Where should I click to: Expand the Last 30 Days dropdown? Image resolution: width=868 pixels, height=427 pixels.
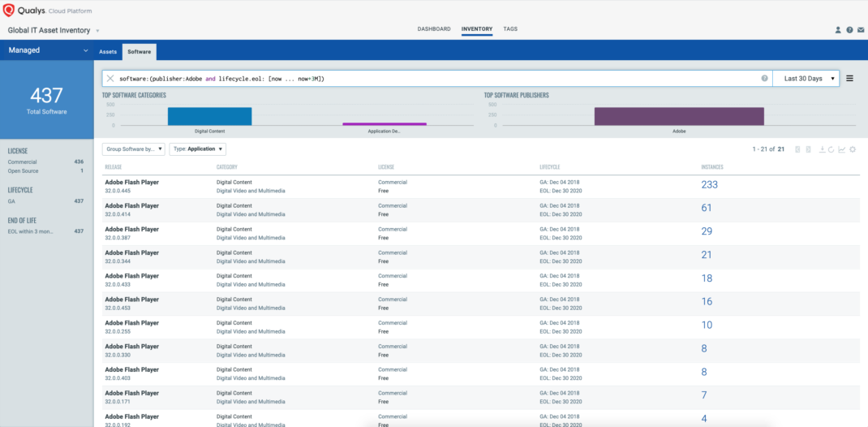pyautogui.click(x=809, y=79)
